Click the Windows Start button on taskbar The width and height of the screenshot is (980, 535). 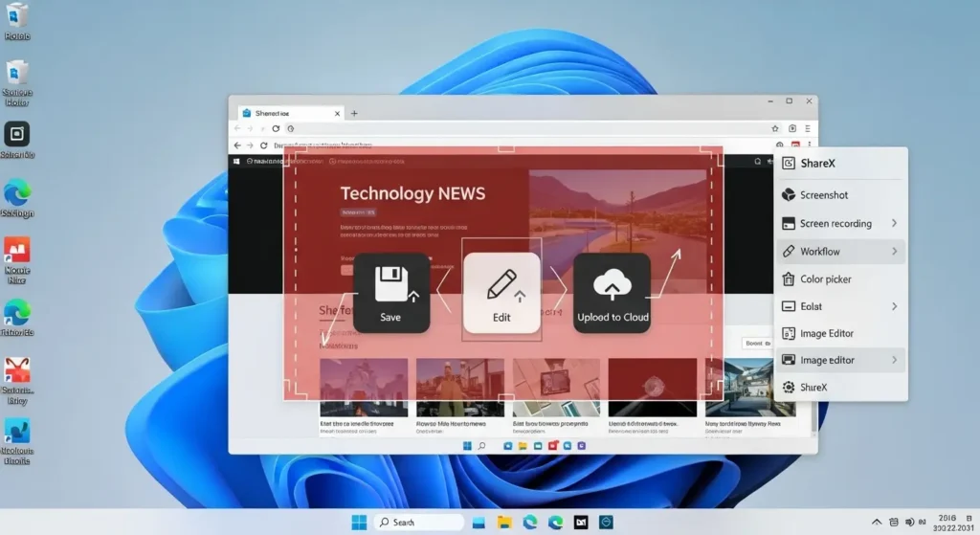[359, 522]
